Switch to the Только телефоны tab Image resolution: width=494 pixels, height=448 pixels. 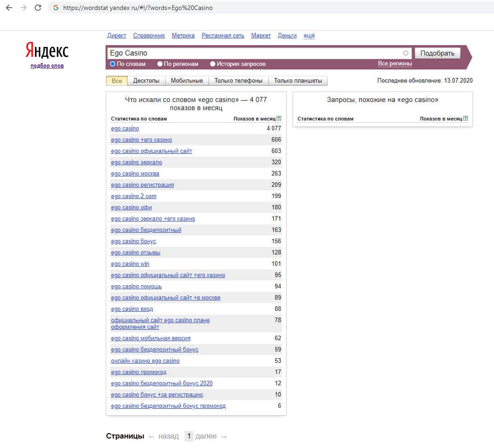[239, 81]
